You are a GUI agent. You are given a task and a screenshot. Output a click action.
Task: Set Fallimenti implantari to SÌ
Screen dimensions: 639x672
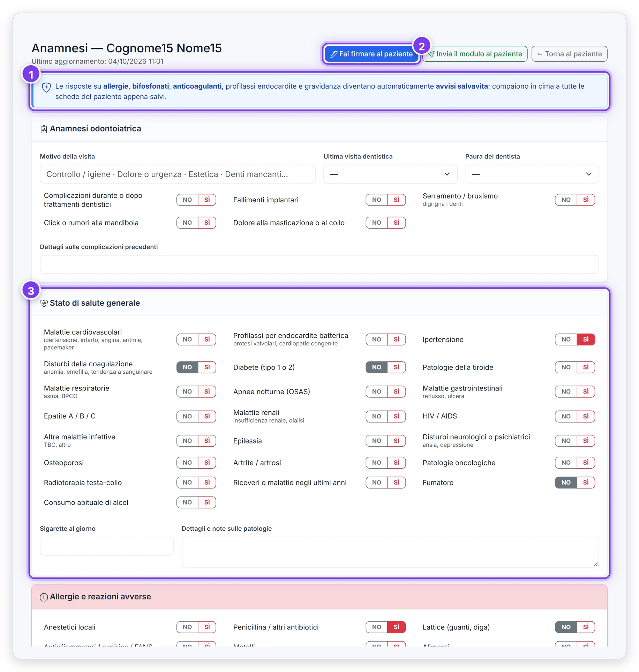[x=396, y=200]
